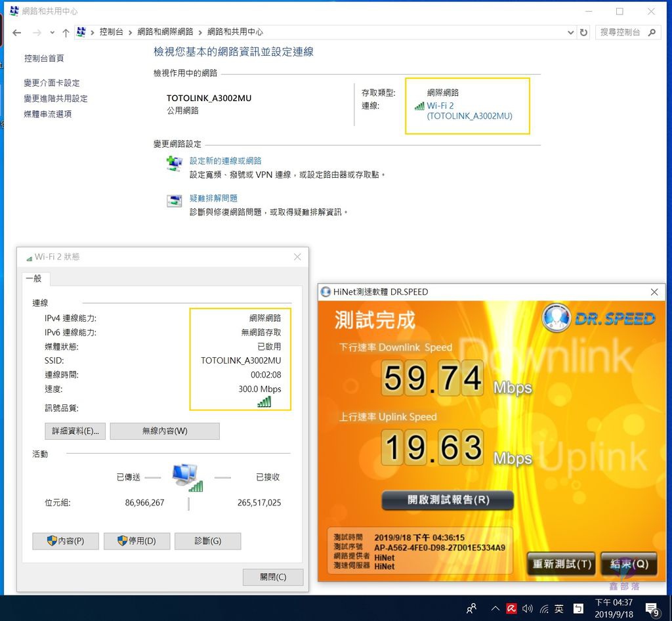Click test serial AP-A562-4FE0-D98-27D01E5334A9
The width and height of the screenshot is (672, 621).
440,547
